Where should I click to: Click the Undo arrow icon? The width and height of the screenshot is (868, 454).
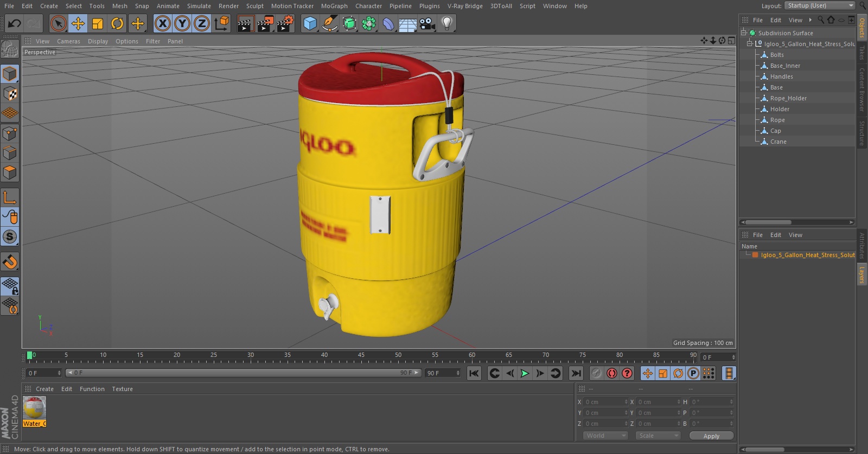pyautogui.click(x=15, y=23)
